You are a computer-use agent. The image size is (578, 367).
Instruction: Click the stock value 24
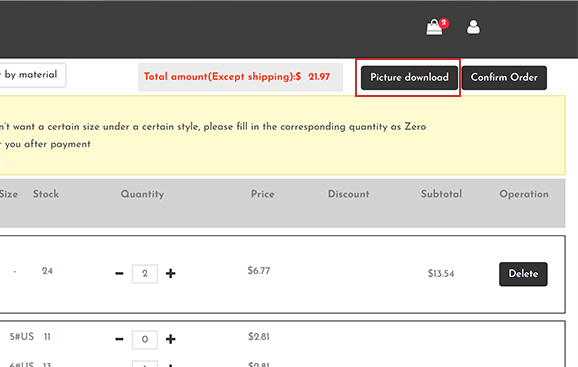pos(47,271)
